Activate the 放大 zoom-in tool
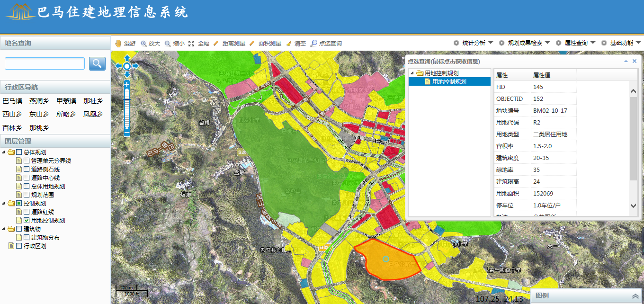The image size is (644, 304). coord(151,44)
